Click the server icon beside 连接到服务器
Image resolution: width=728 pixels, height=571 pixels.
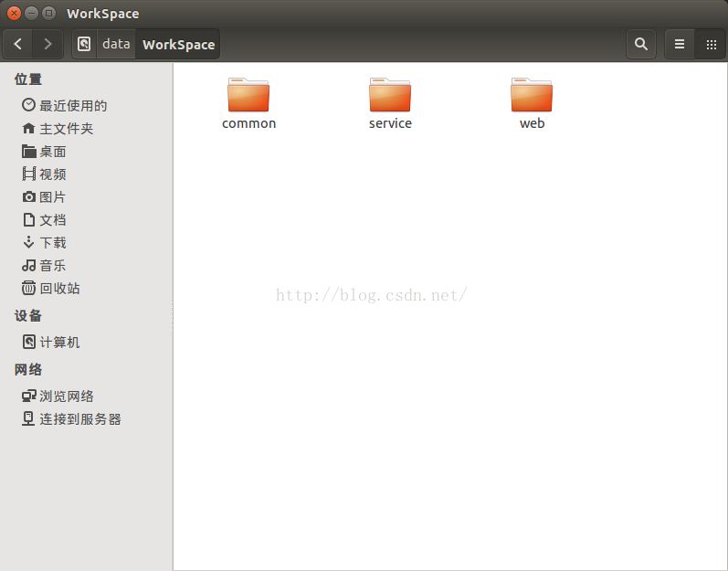coord(28,418)
